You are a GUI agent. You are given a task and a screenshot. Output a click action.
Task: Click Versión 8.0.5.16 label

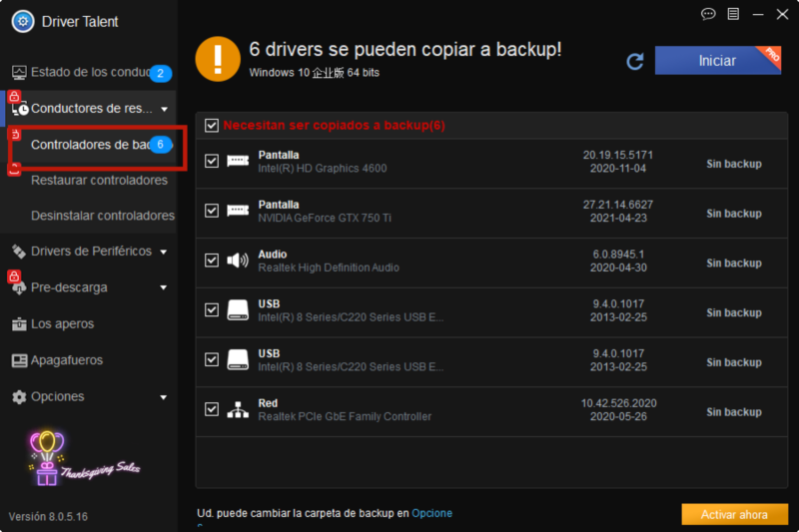click(48, 517)
